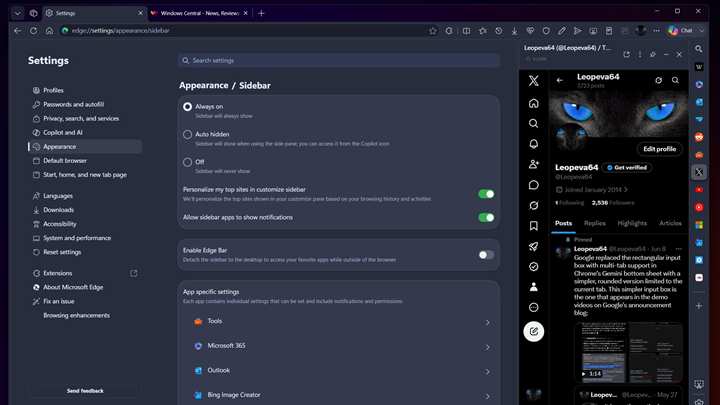Open YouTube Music app in the Edge sidebar
This screenshot has height=405, width=720.
click(x=698, y=207)
